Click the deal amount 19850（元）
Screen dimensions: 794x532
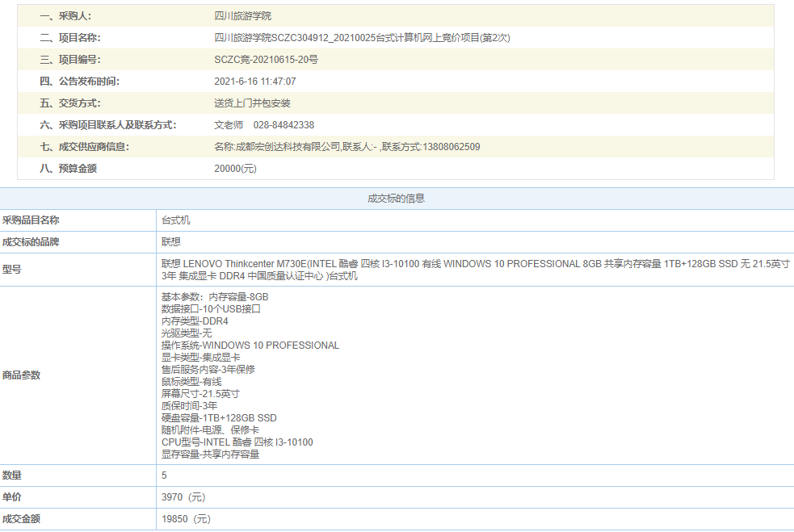point(186,519)
